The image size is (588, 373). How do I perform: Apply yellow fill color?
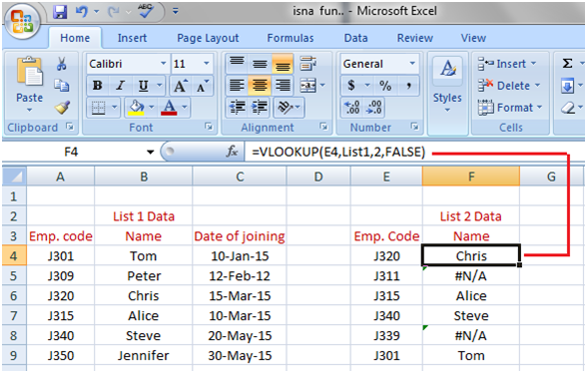(136, 108)
